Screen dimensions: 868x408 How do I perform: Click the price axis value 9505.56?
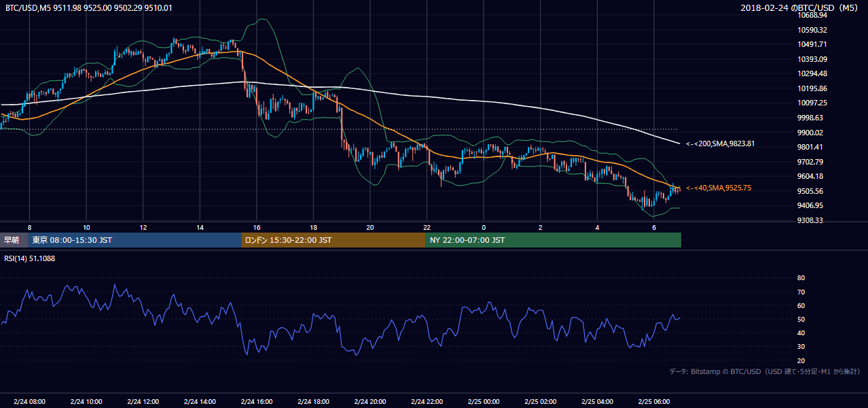tap(810, 191)
